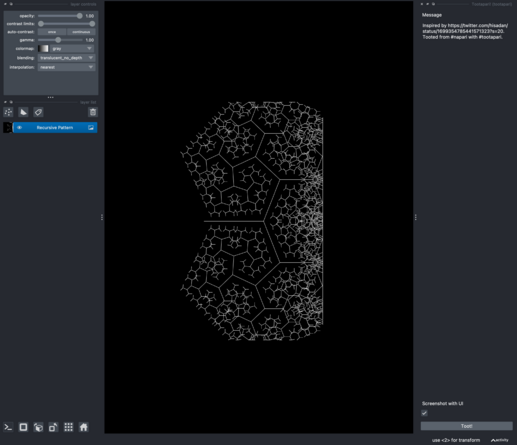Click the Toot! button

coord(466,426)
